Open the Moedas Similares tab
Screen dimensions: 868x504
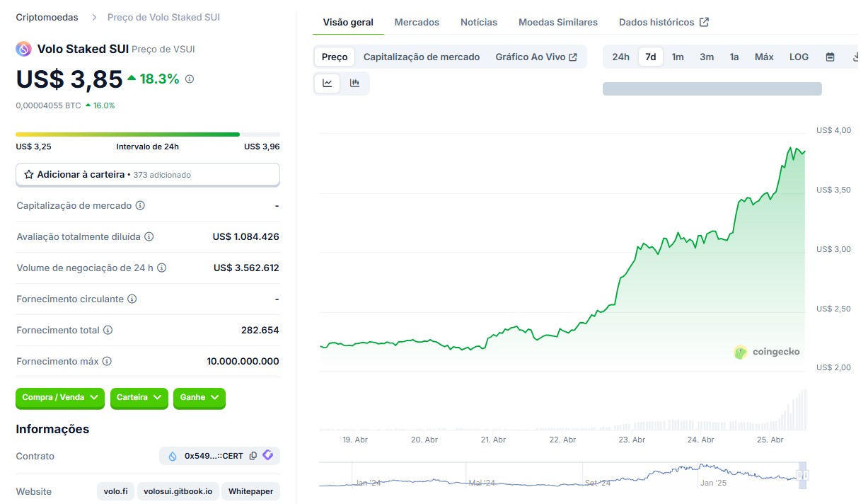point(558,22)
